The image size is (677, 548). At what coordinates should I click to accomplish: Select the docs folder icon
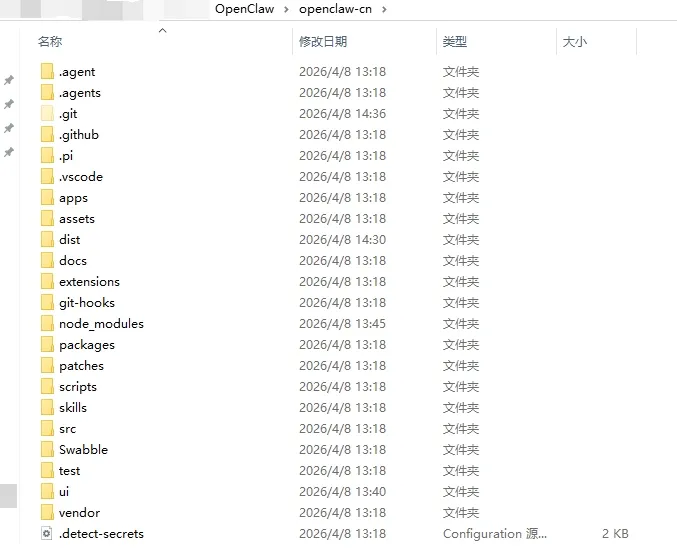tap(47, 260)
